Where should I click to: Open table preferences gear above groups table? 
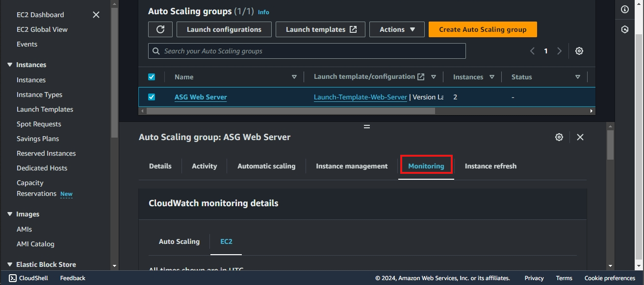(x=579, y=51)
